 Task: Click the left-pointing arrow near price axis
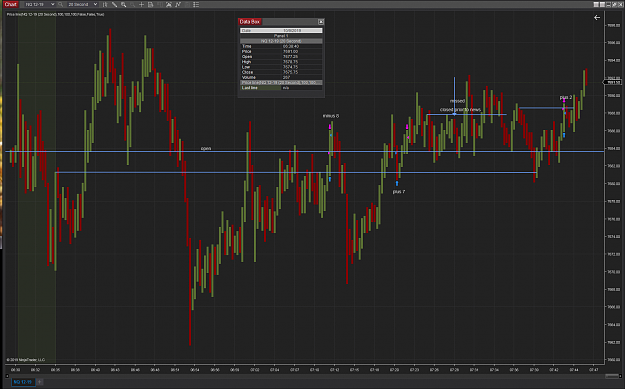[x=597, y=18]
